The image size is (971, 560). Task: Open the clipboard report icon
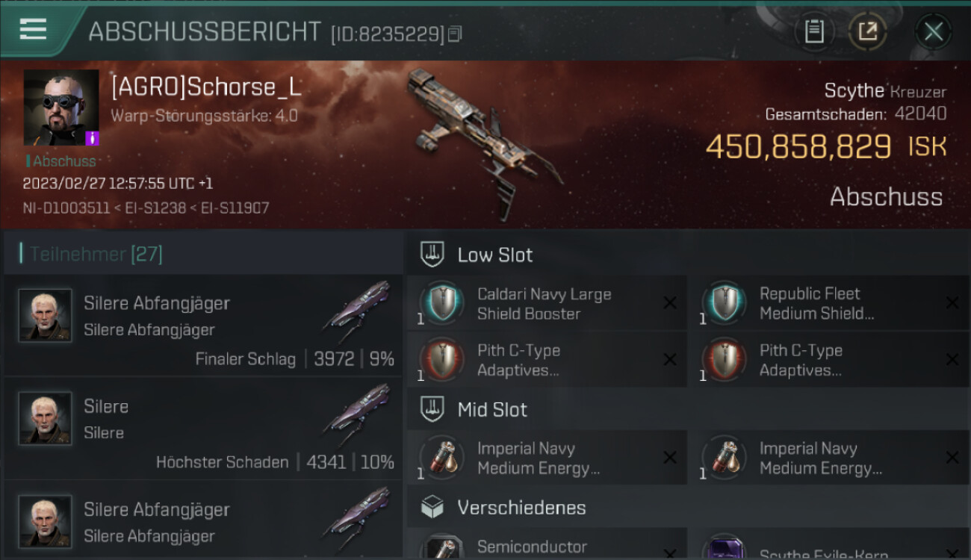point(814,31)
